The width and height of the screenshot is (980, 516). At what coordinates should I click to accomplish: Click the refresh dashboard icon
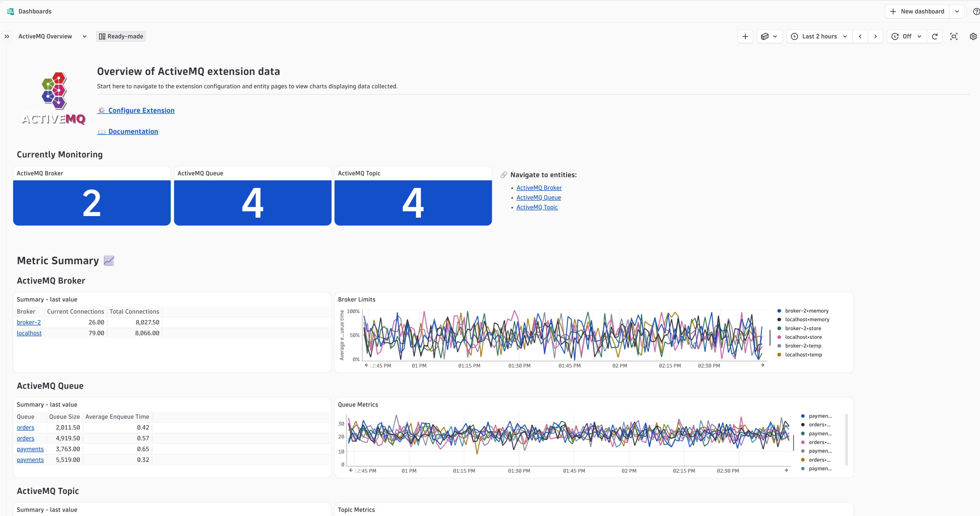(934, 37)
